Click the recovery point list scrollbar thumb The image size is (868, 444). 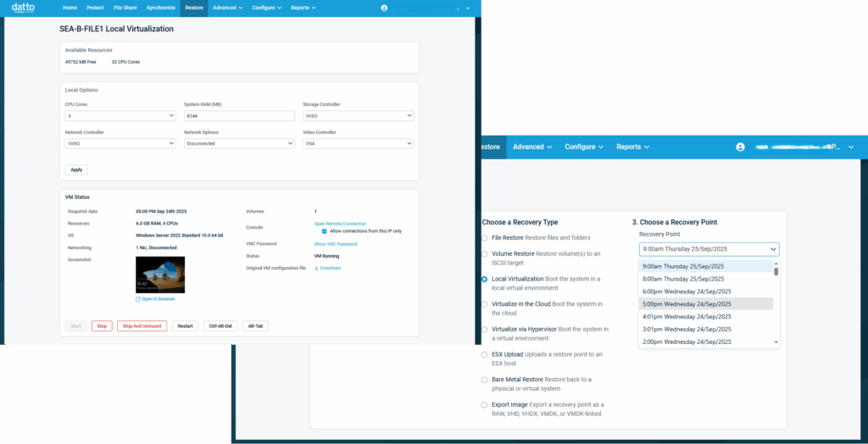[x=776, y=272]
